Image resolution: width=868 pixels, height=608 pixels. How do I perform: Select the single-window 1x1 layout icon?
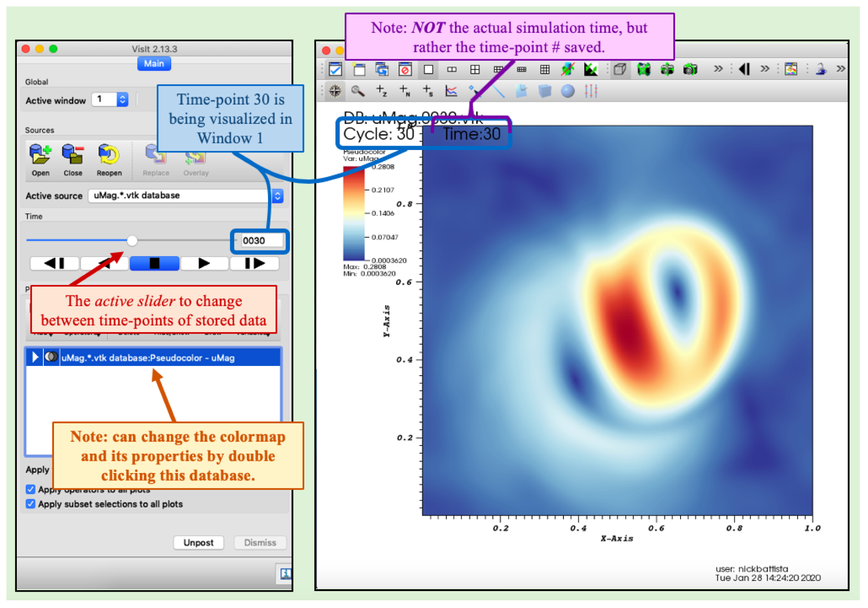coord(428,69)
